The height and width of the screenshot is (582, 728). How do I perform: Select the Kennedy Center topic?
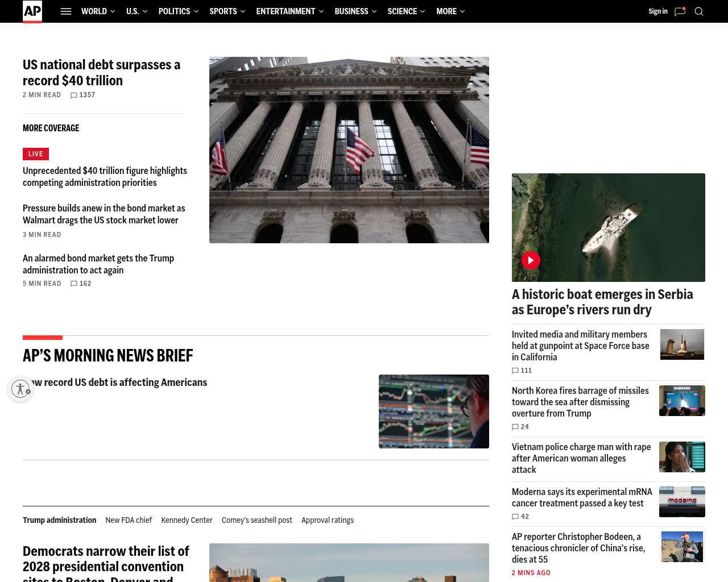tap(187, 520)
